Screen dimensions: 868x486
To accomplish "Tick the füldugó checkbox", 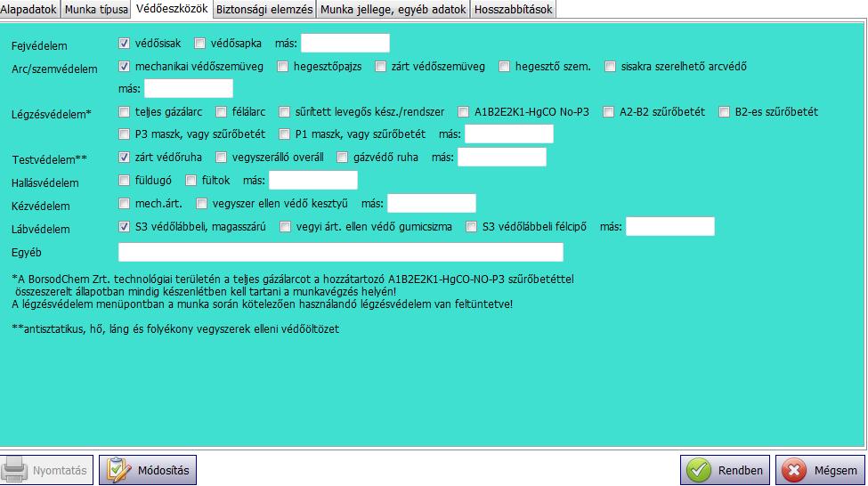I will (x=124, y=181).
